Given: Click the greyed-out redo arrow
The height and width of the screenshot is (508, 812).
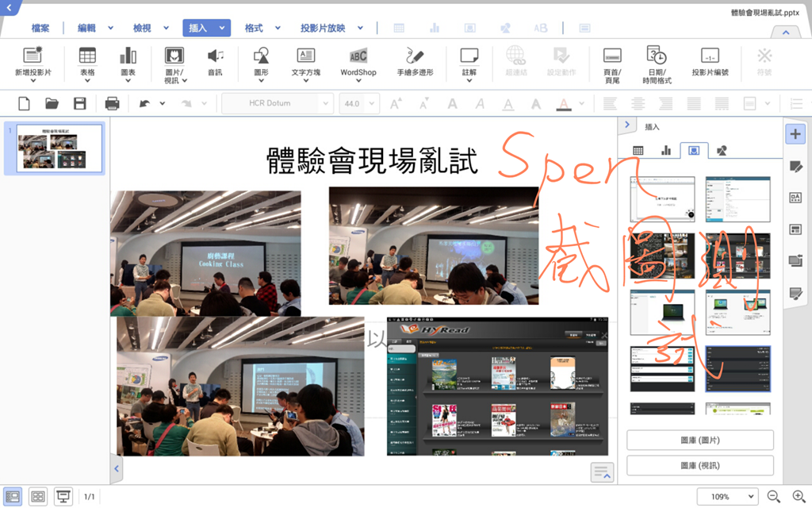Looking at the screenshot, I should pos(186,104).
